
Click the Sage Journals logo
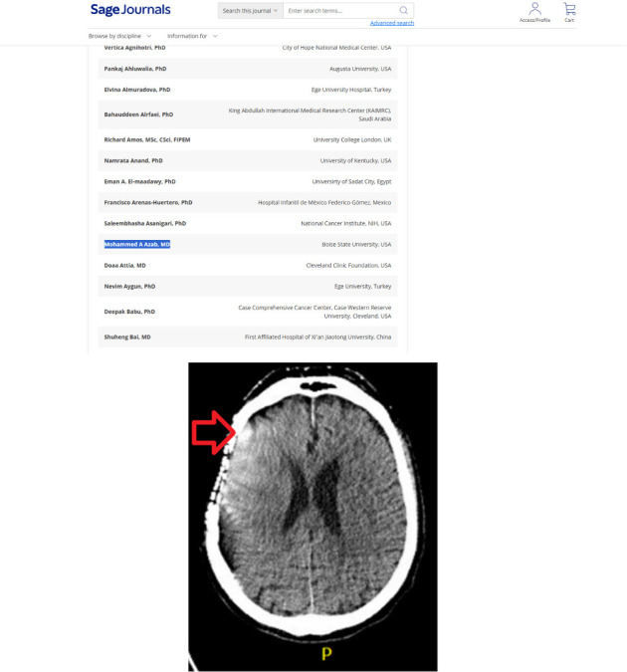point(129,10)
